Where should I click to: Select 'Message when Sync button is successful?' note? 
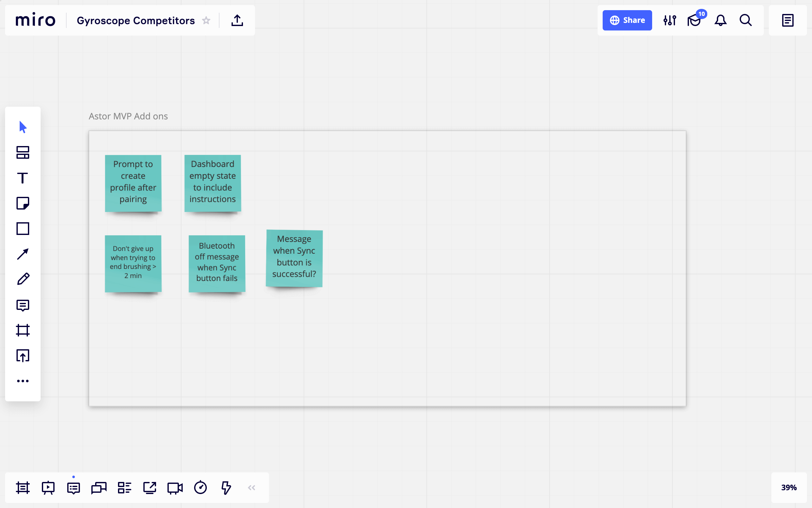294,258
